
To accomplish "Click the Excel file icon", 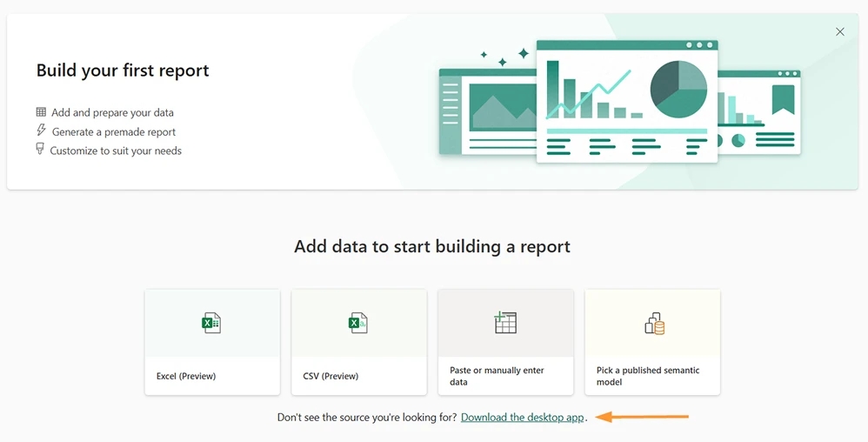I will [211, 323].
